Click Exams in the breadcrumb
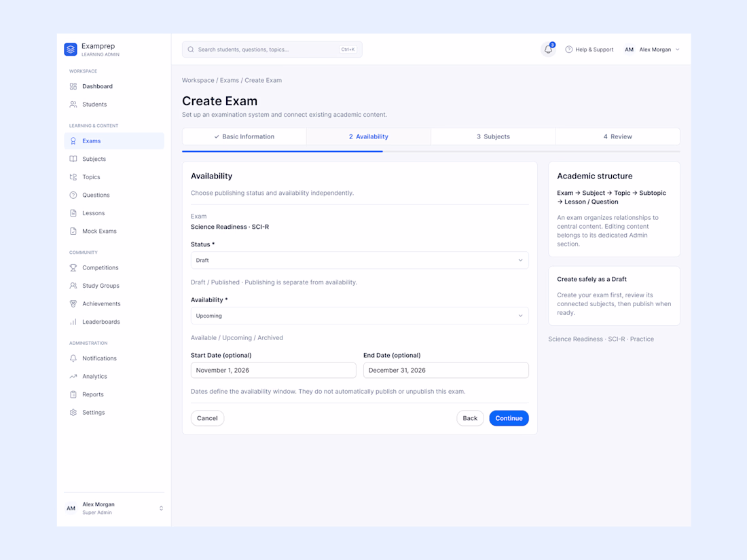 230,81
